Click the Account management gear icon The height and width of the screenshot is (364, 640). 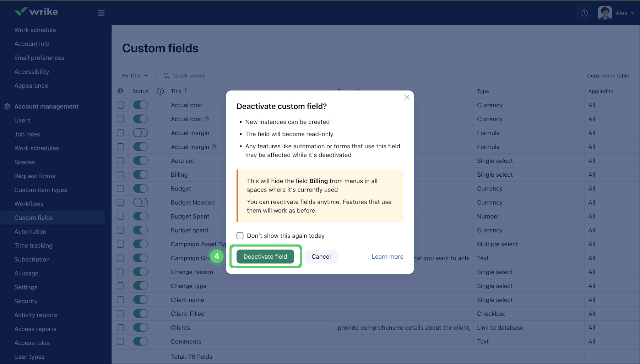[7, 106]
